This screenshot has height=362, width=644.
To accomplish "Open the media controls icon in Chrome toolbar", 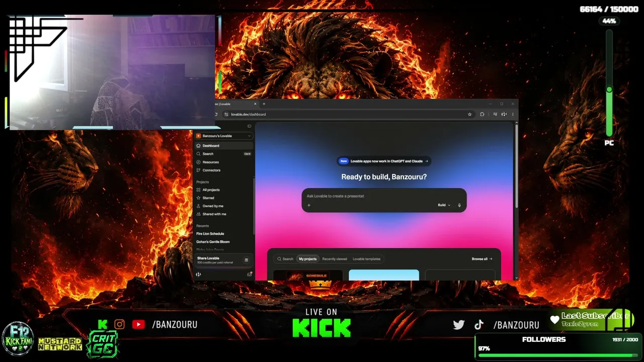I will 495,114.
